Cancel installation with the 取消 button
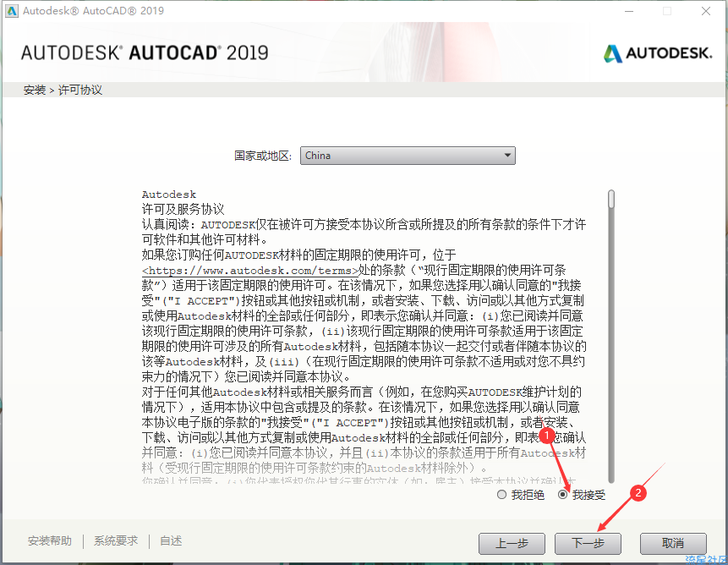Screen dimensions: 728x565 [673, 543]
